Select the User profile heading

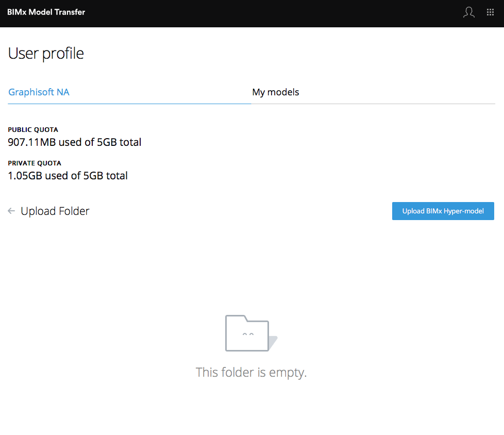(x=46, y=54)
